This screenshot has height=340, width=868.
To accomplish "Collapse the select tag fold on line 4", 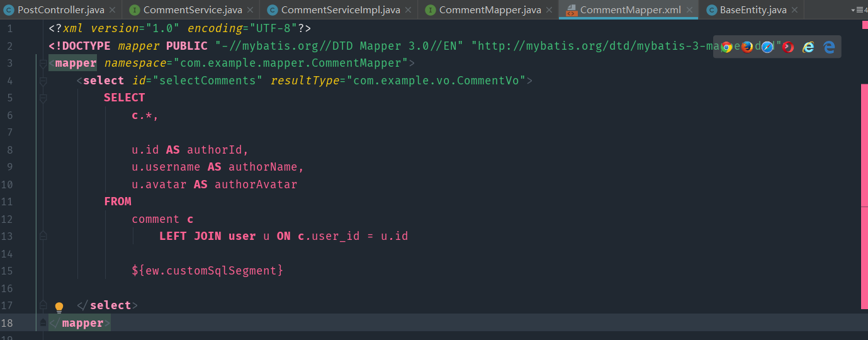I will tap(43, 81).
